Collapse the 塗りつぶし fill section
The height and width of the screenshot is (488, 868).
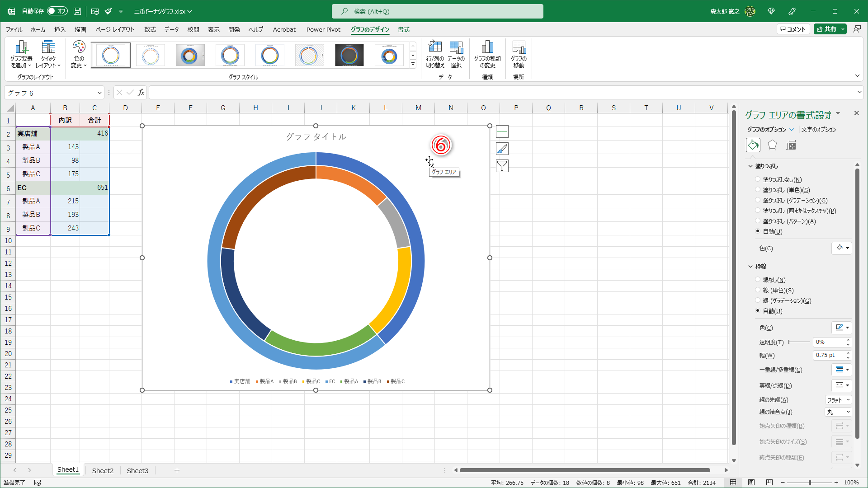click(x=750, y=166)
